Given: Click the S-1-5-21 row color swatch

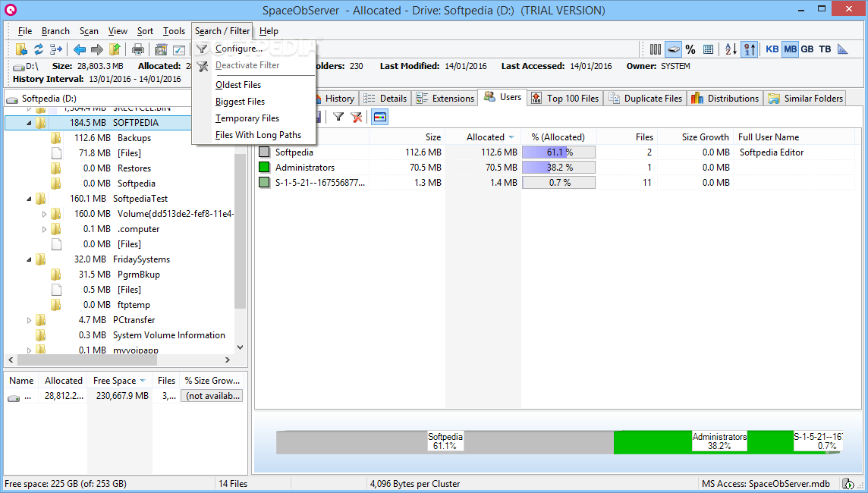Looking at the screenshot, I should [x=264, y=182].
